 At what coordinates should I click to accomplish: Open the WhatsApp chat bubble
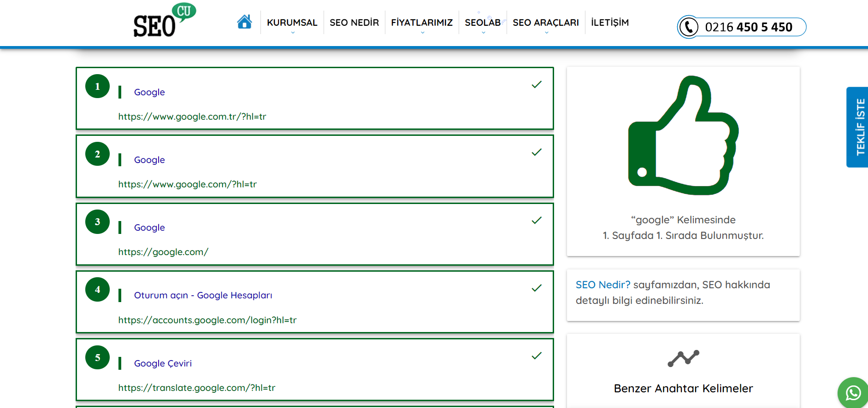point(853,393)
